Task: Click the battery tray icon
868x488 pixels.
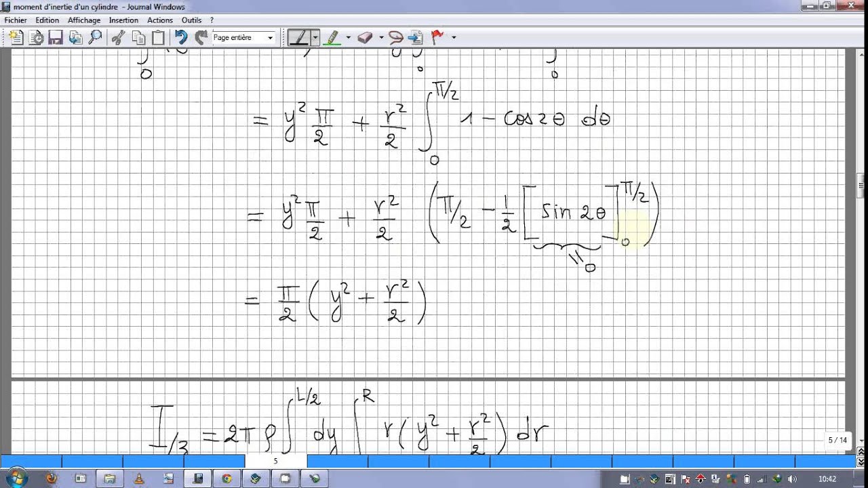Action: 747,479
